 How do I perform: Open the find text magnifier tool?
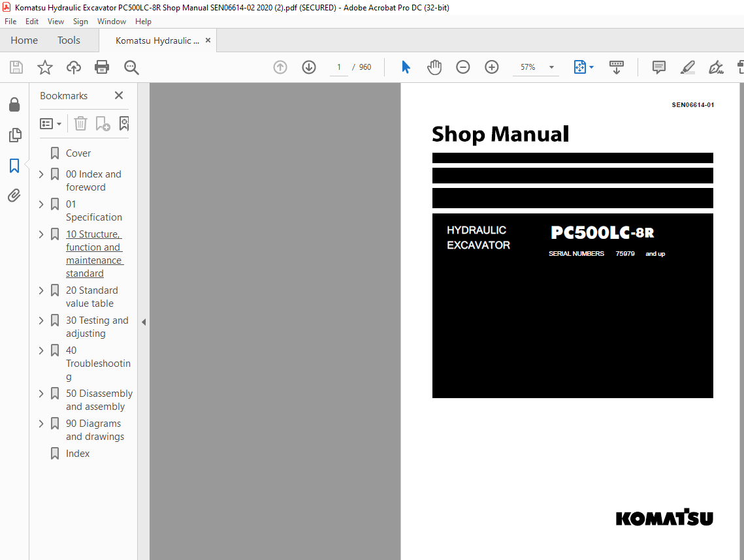131,67
